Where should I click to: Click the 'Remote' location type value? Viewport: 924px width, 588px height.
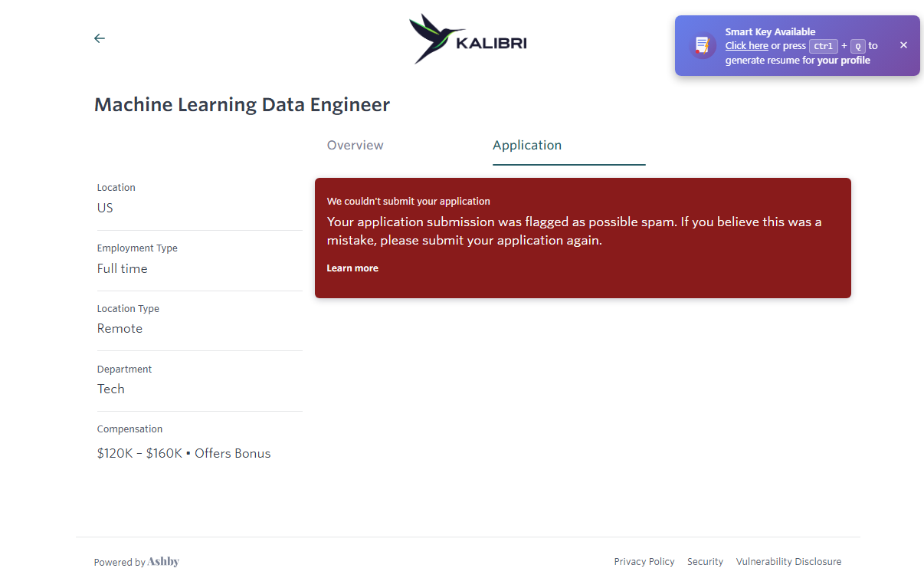[x=120, y=329]
